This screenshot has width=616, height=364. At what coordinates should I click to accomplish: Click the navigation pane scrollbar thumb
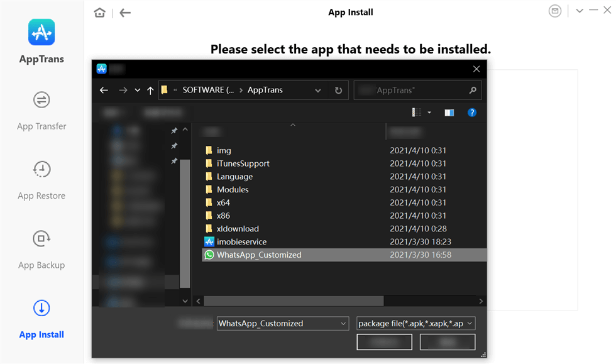coord(185,224)
